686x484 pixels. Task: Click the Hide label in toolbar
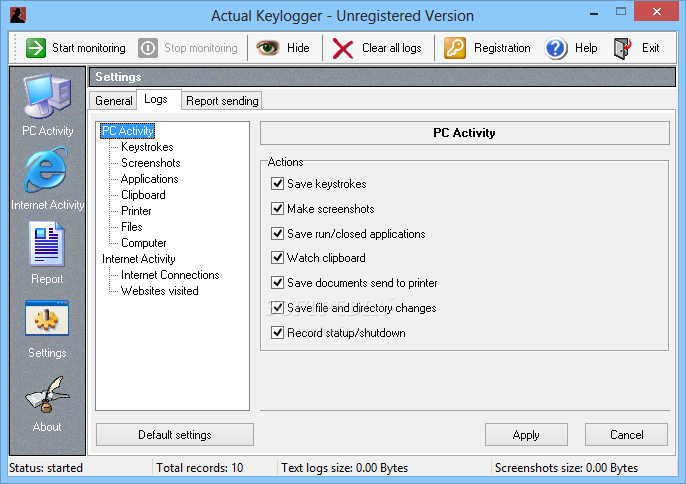(x=298, y=48)
